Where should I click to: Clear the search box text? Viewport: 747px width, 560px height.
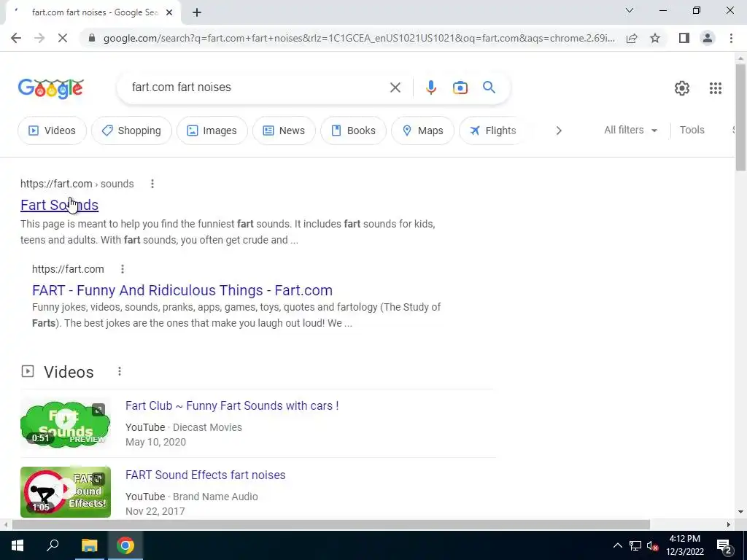[x=395, y=87]
